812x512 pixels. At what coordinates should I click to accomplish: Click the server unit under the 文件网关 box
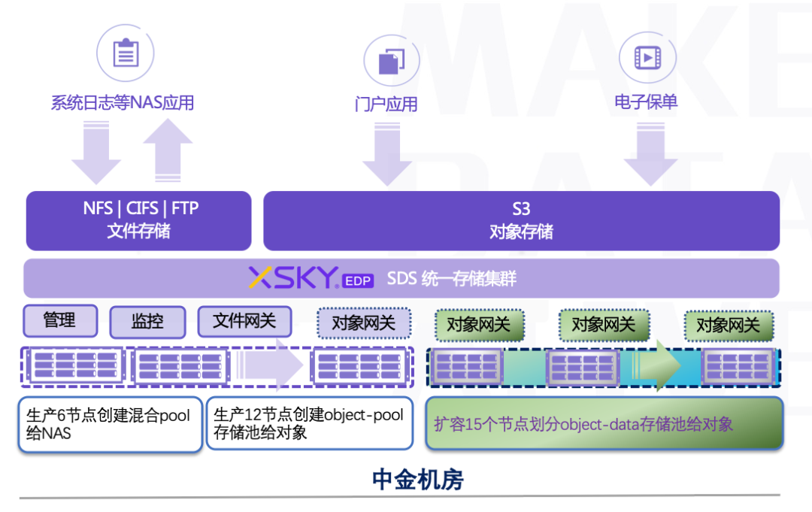180,367
